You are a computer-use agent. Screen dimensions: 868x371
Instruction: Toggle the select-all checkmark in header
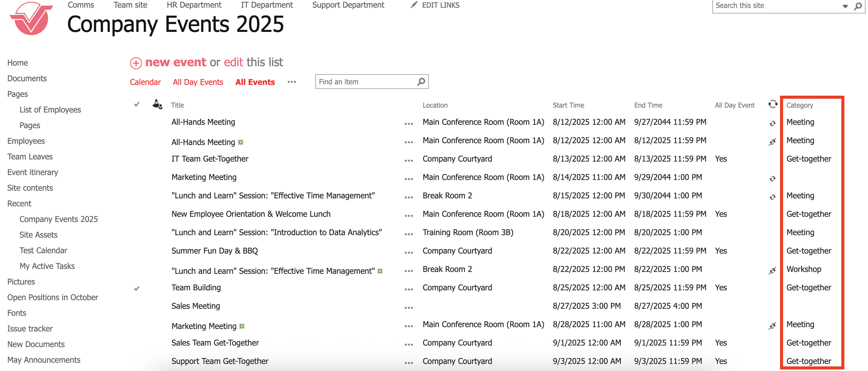pyautogui.click(x=136, y=105)
